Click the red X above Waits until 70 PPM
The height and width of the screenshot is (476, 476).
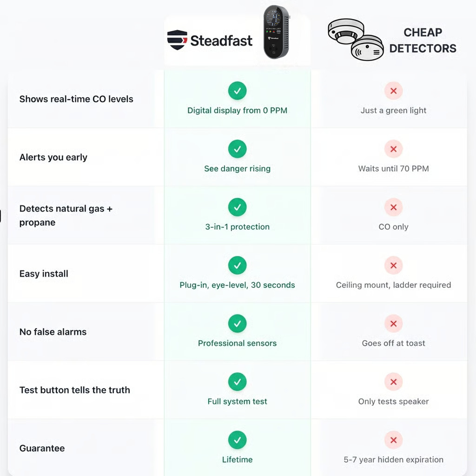click(393, 149)
